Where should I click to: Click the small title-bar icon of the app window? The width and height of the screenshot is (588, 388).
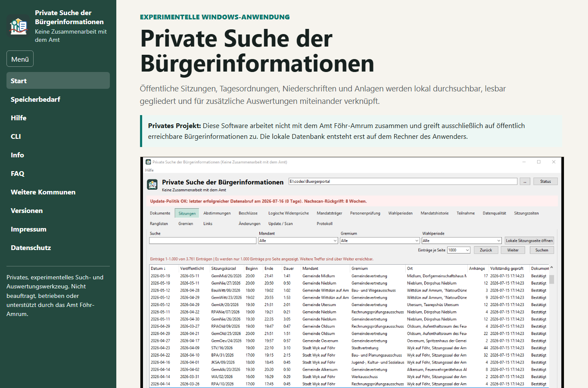pyautogui.click(x=148, y=162)
